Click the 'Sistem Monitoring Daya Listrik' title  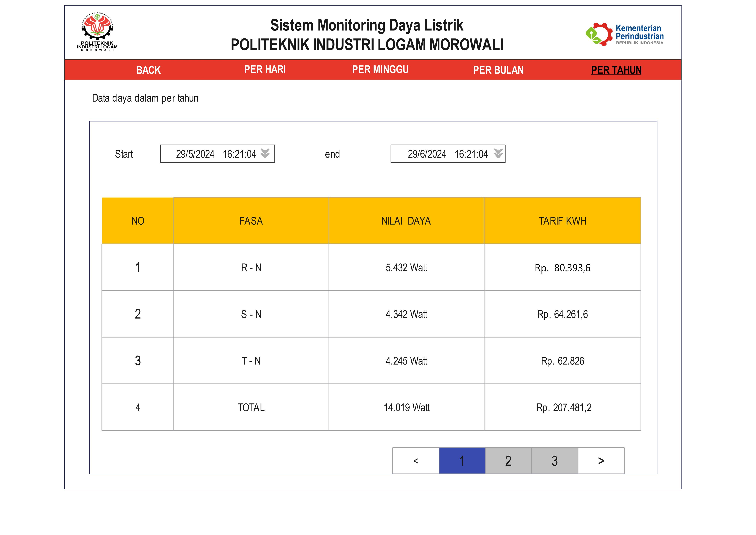[367, 25]
